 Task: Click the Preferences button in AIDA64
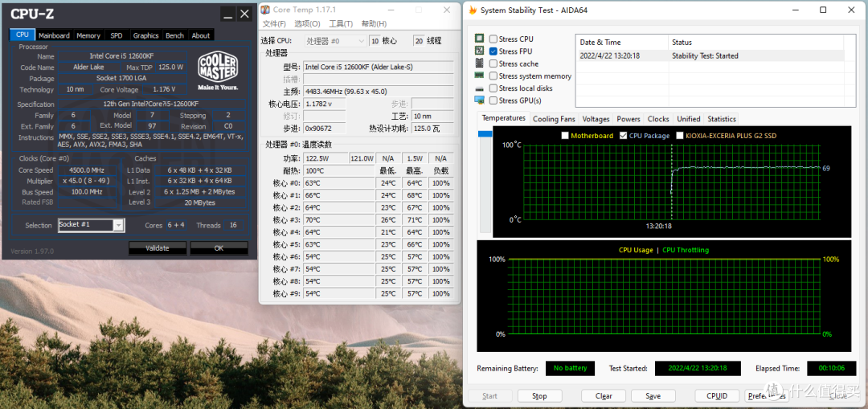tap(767, 396)
